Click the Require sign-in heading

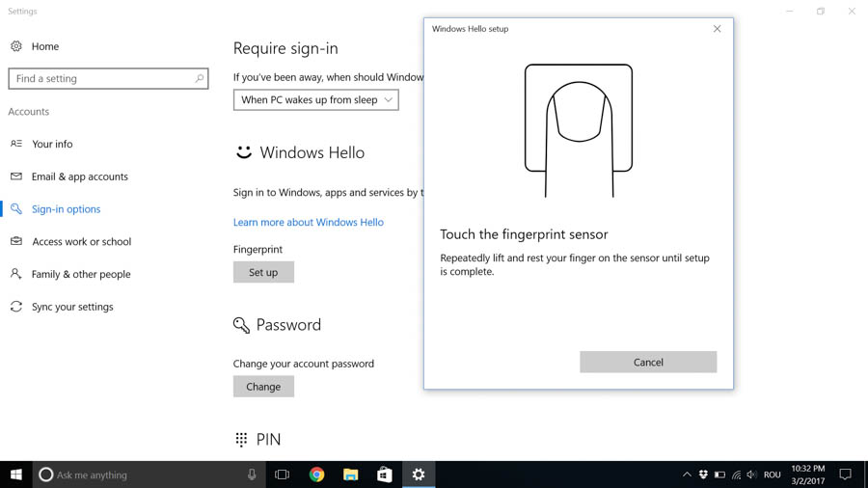285,48
